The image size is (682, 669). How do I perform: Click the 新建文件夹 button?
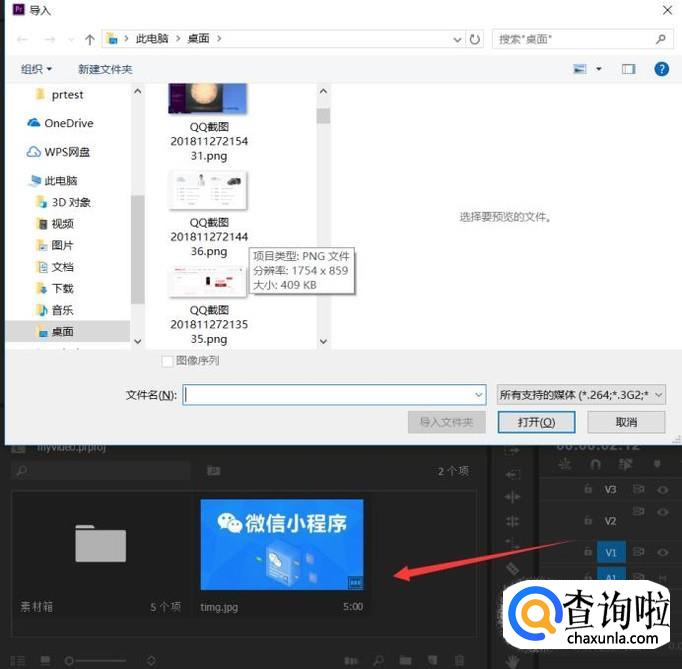[105, 69]
